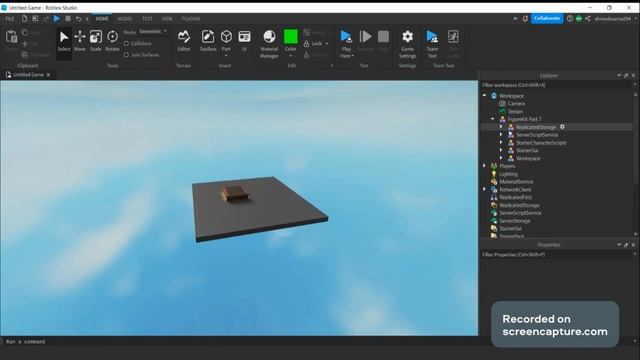
Task: Click the undo arrow in quick access bar
Action: click(78, 19)
